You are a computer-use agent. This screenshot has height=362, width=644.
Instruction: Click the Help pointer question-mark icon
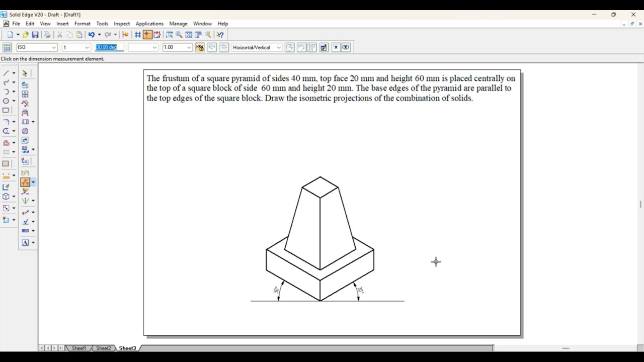pyautogui.click(x=220, y=35)
